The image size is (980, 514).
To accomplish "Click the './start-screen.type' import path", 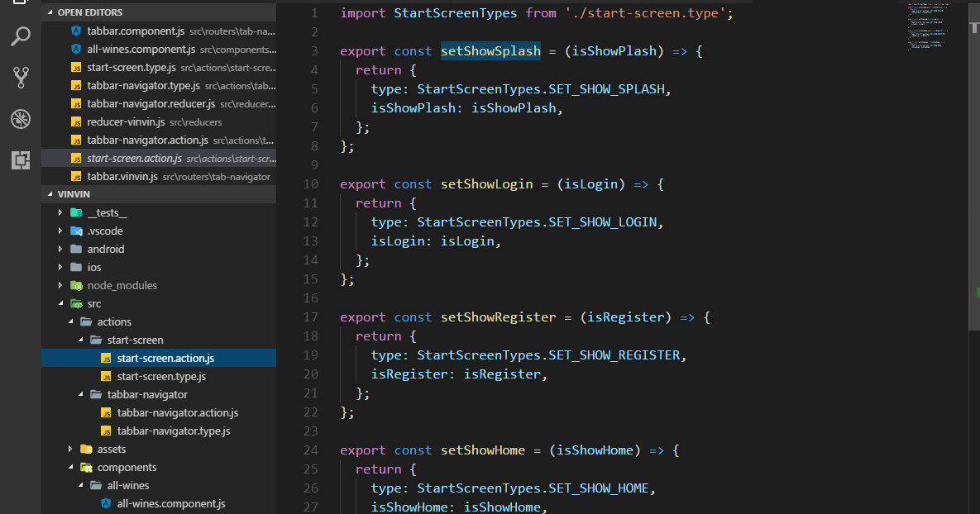I will pyautogui.click(x=645, y=12).
